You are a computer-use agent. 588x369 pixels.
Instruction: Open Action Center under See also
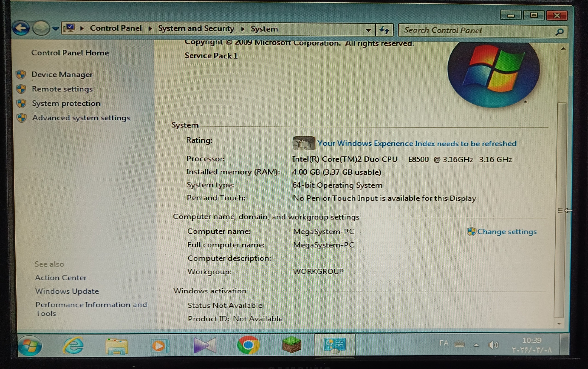[61, 278]
